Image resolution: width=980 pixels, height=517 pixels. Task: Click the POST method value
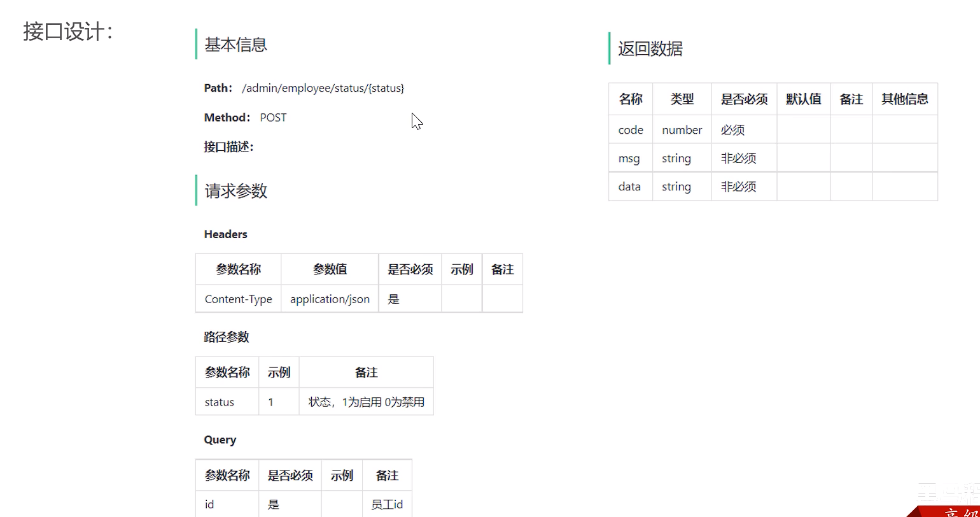tap(273, 118)
